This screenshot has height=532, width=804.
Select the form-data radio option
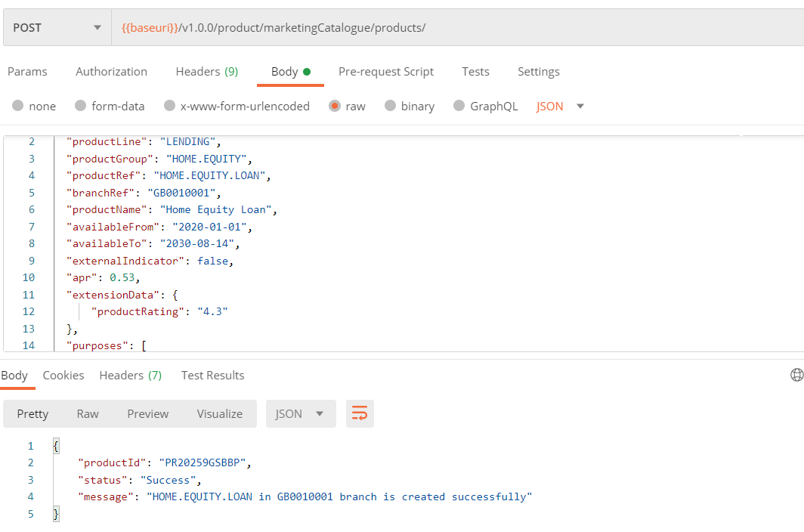pos(81,107)
